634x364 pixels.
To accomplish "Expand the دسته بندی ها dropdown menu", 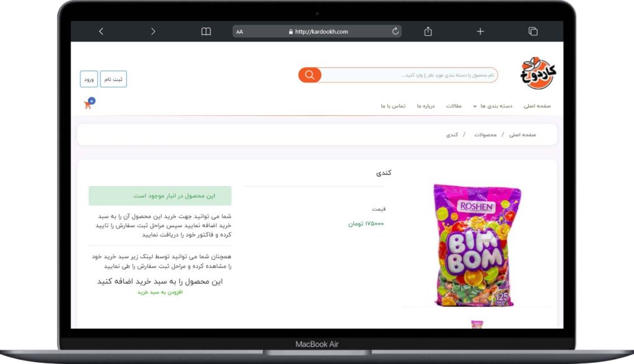I will click(x=492, y=106).
